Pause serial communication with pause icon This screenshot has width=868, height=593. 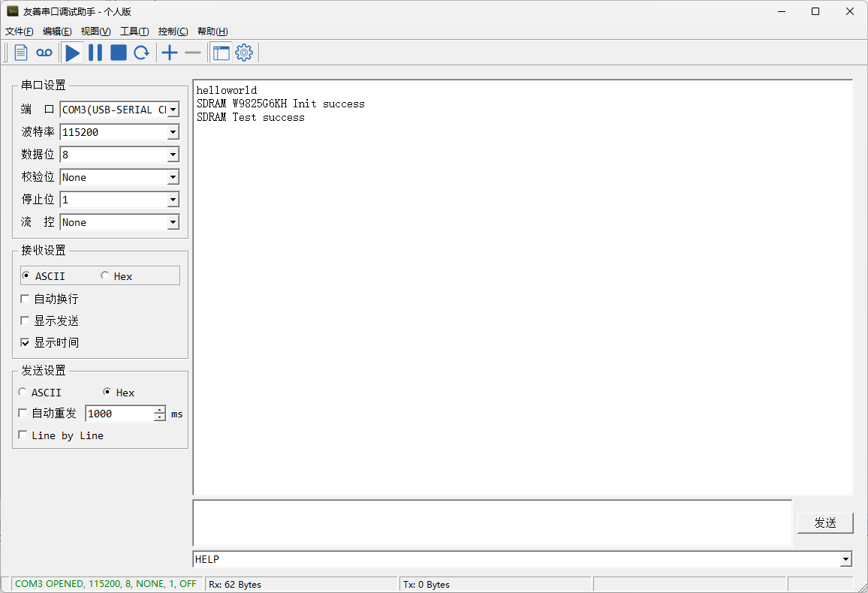(95, 53)
